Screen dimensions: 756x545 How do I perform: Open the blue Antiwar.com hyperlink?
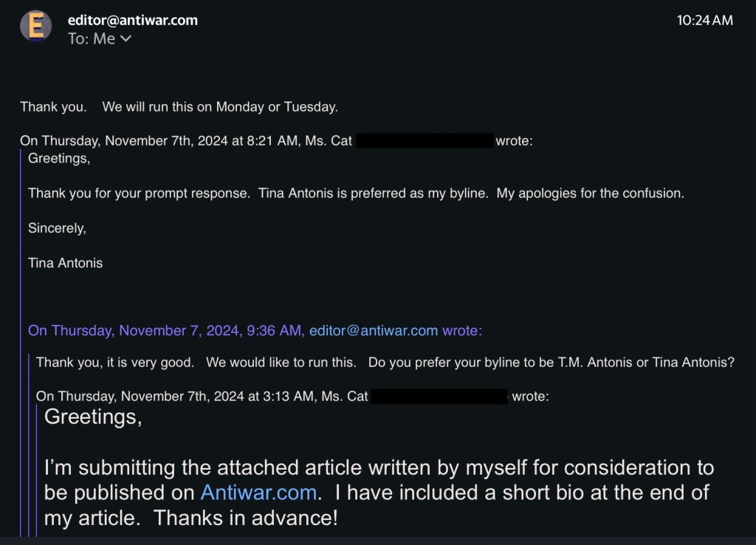[x=259, y=493]
